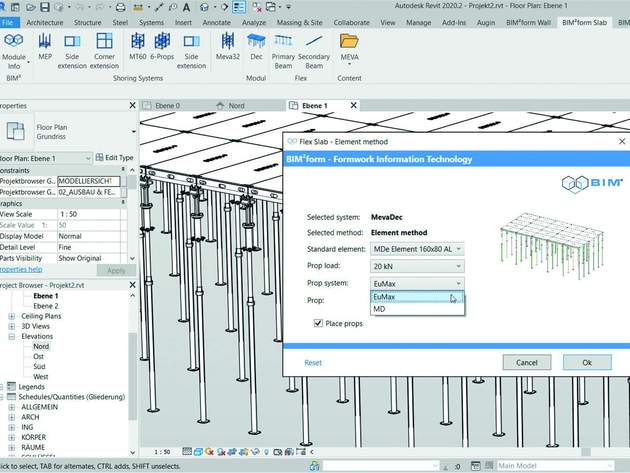Image resolution: width=630 pixels, height=473 pixels.
Task: Click the Worksets icon in the status bar
Action: coord(314,466)
